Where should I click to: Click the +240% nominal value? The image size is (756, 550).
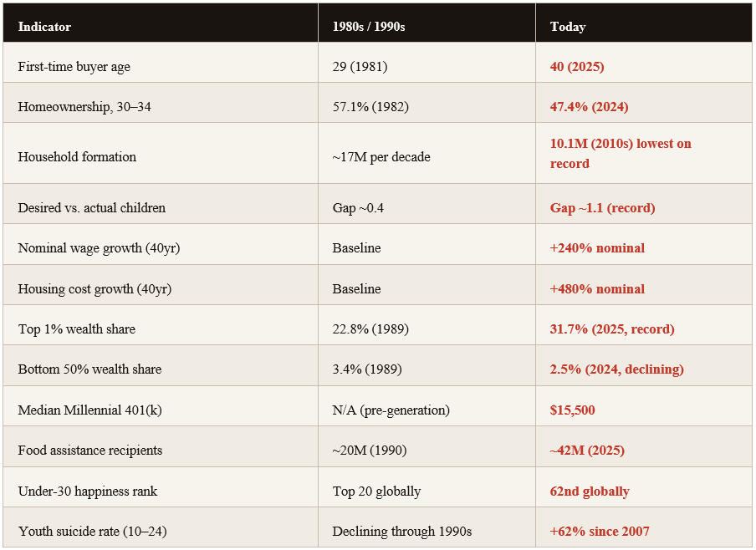tap(597, 247)
